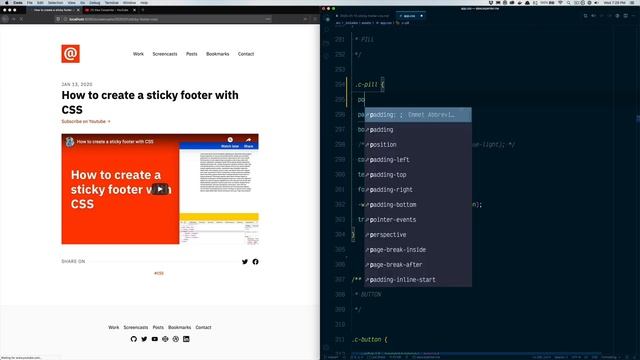Click Work in the footer navigation

click(113, 327)
